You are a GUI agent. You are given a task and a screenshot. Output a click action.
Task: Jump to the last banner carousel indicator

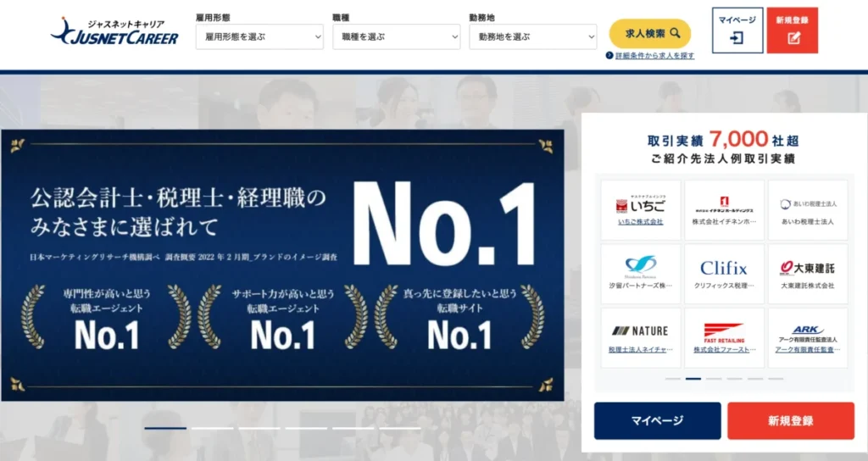point(400,428)
